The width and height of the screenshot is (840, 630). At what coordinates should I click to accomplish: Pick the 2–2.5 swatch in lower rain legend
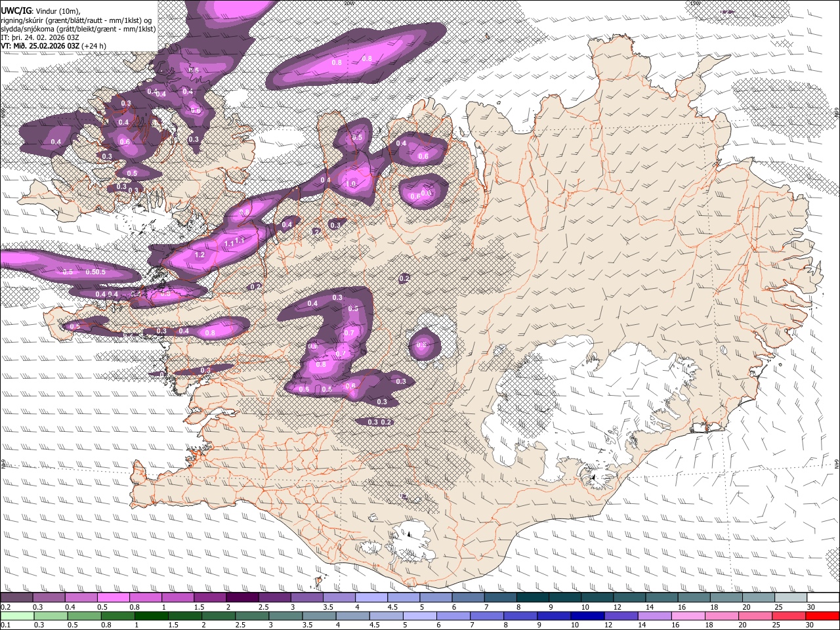218,616
